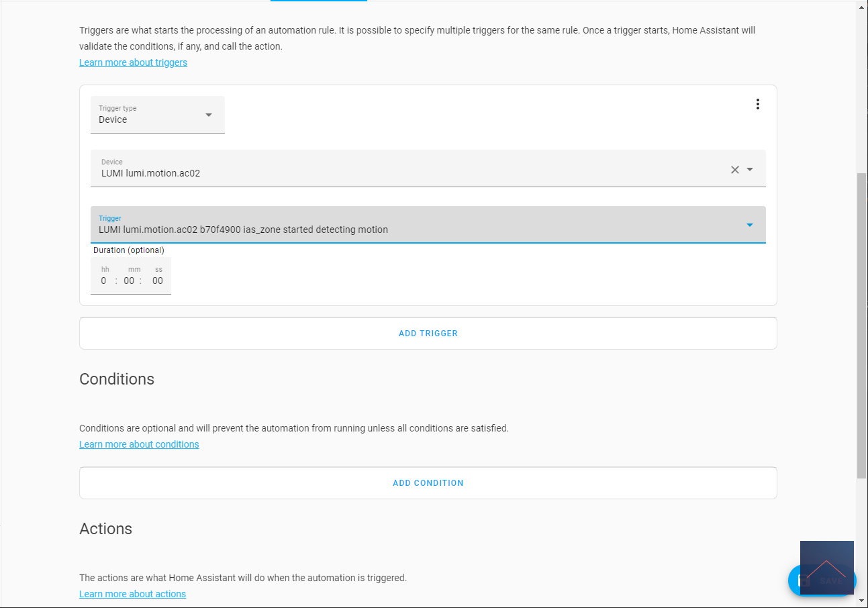Expand the Device dropdown arrow
Viewport: 868px width, 608px height.
[x=750, y=170]
